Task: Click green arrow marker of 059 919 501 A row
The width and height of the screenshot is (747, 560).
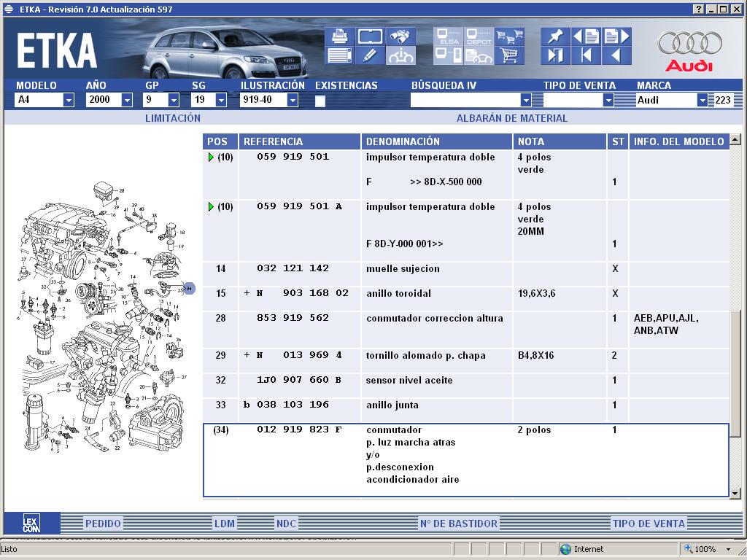Action: tap(211, 206)
